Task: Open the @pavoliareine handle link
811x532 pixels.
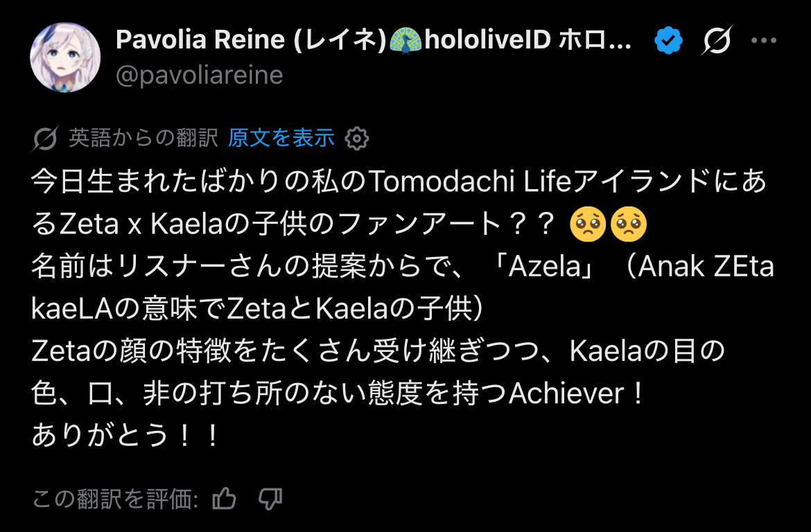Action: click(x=200, y=76)
